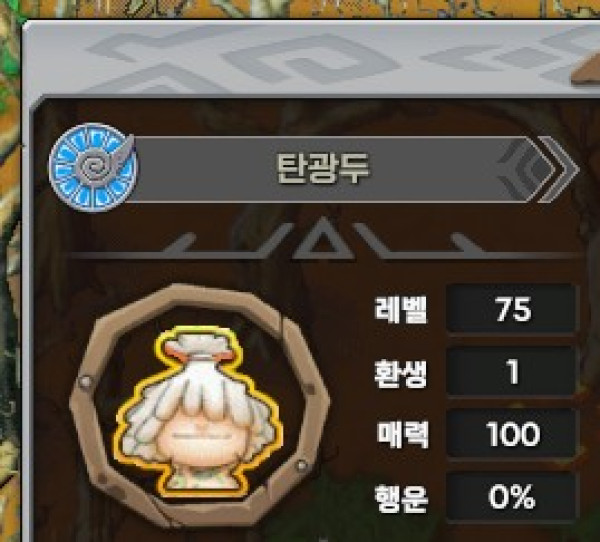Select the 매력 value 100
Image resolution: width=600 pixels, height=542 pixels.
pos(512,434)
